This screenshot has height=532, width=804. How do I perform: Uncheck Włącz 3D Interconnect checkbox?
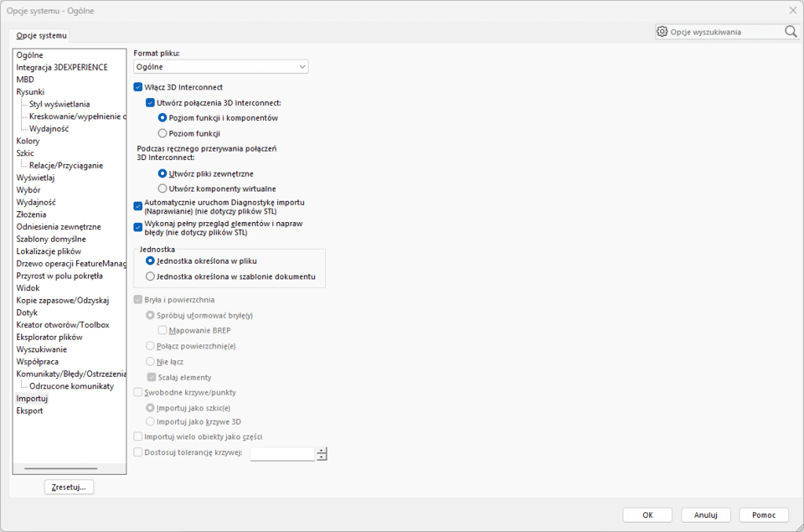point(138,87)
